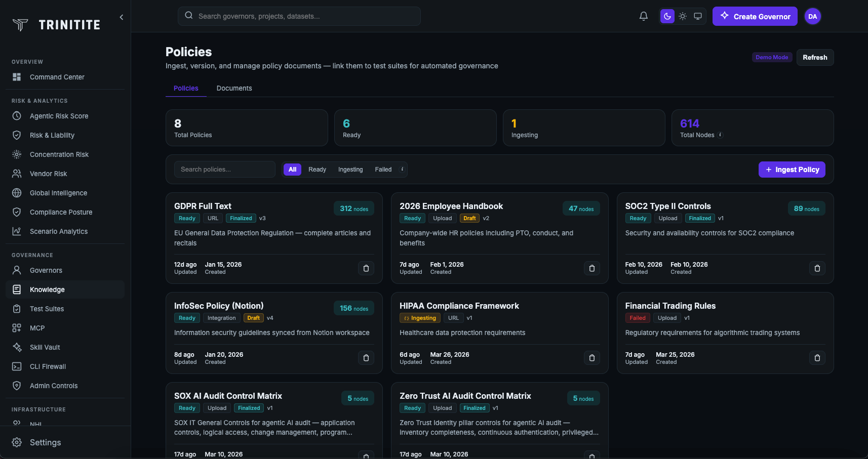Open the DA user avatar menu
The height and width of the screenshot is (459, 868).
pyautogui.click(x=812, y=16)
